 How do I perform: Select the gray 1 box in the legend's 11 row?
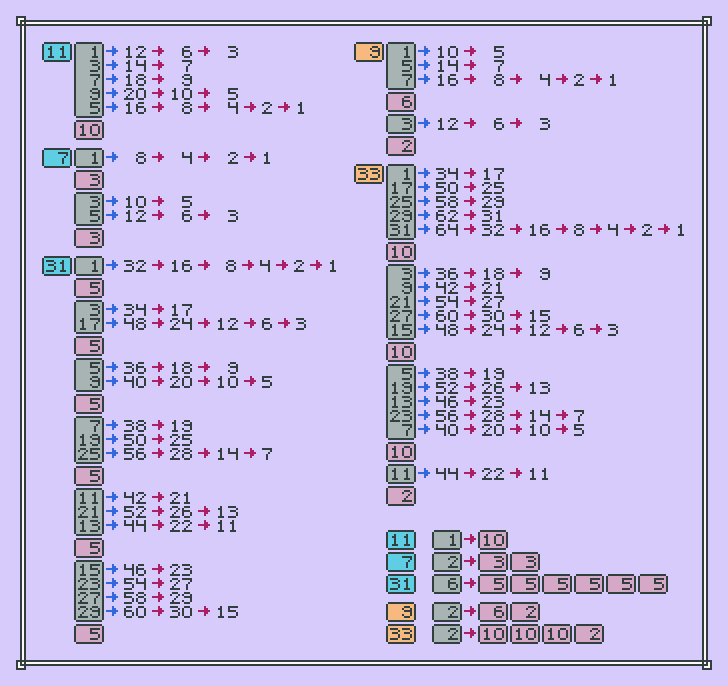(447, 540)
